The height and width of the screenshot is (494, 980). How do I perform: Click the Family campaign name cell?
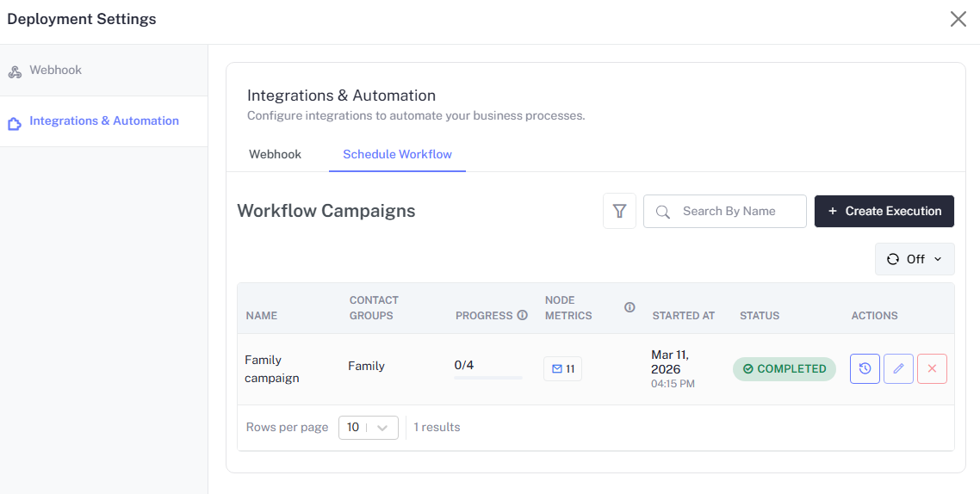[x=272, y=368]
